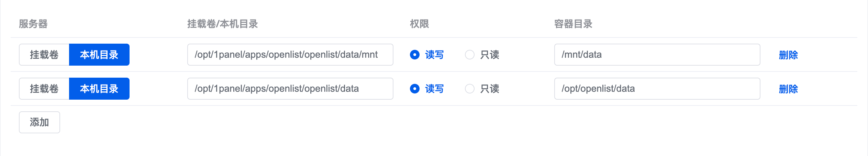Click the 只读 label text in second row
Viewport: 868px width, 156px height.
[490, 89]
